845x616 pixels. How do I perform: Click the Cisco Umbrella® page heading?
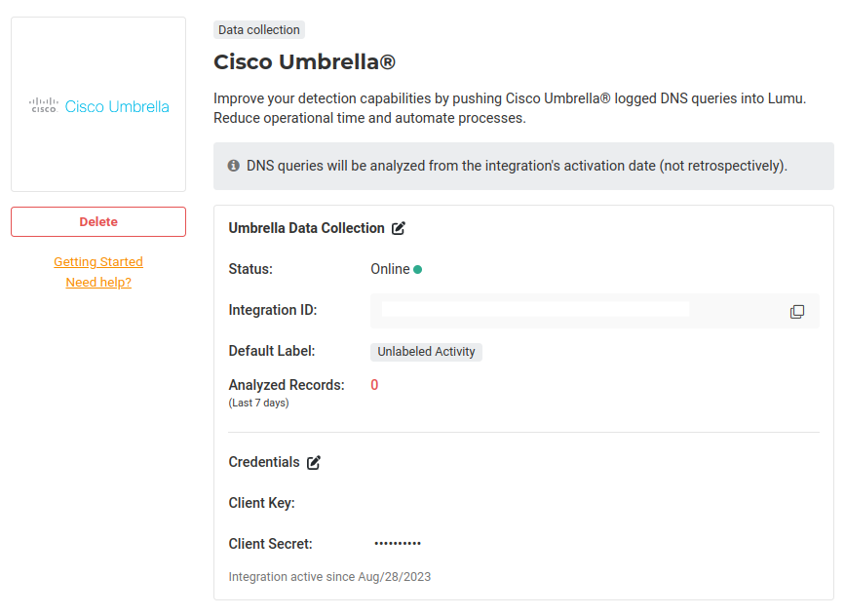(304, 62)
